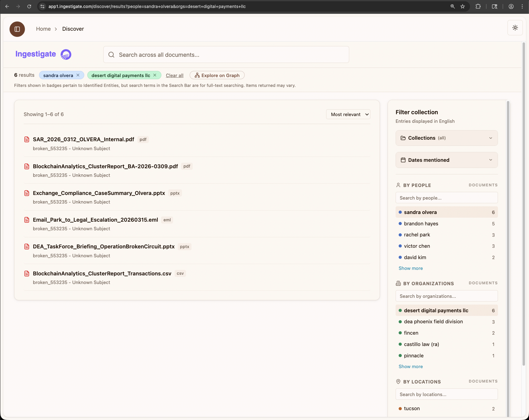Open browser zoom magnifier icon

[452, 6]
